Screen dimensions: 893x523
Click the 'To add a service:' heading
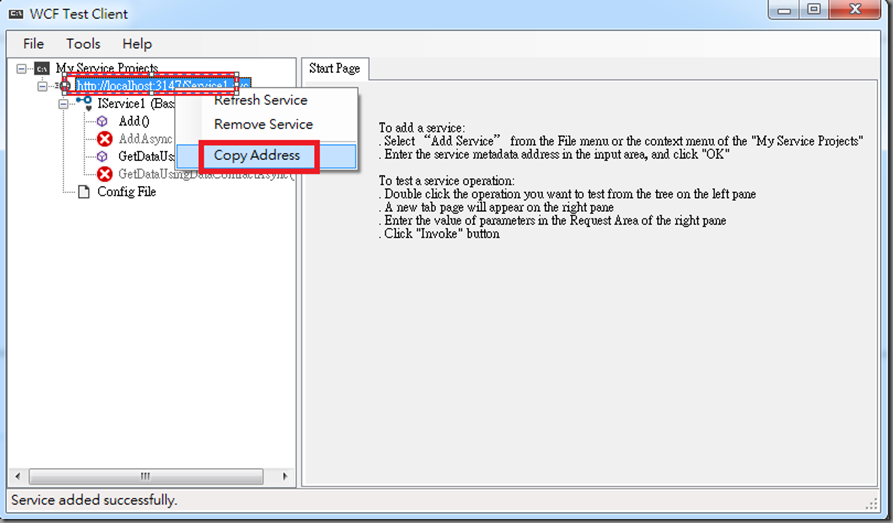tap(422, 128)
